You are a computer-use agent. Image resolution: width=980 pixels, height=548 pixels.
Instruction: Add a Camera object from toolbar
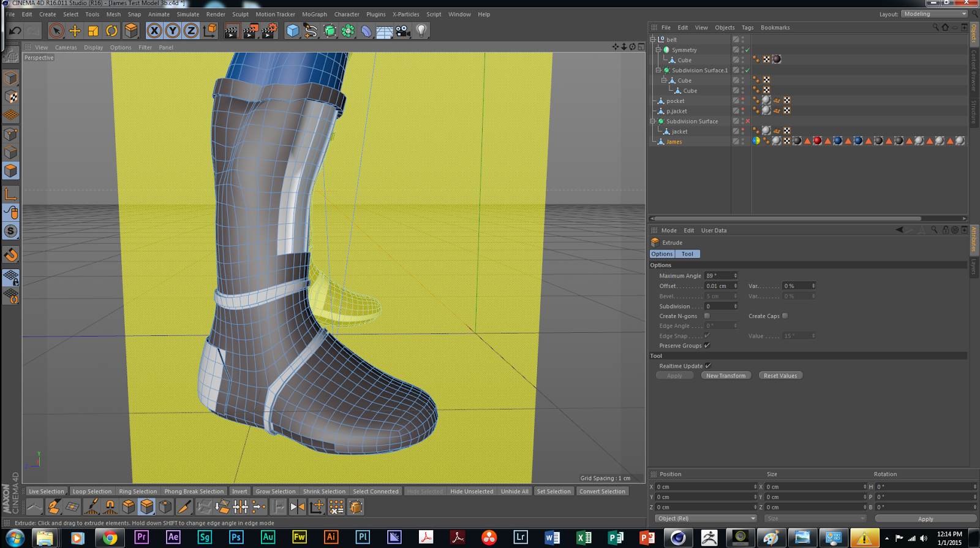pyautogui.click(x=403, y=31)
